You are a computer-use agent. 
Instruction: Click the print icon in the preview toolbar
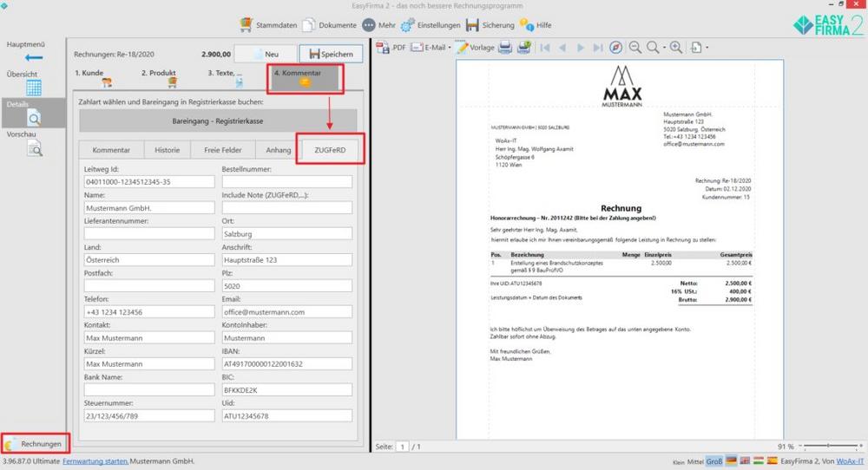click(x=505, y=48)
